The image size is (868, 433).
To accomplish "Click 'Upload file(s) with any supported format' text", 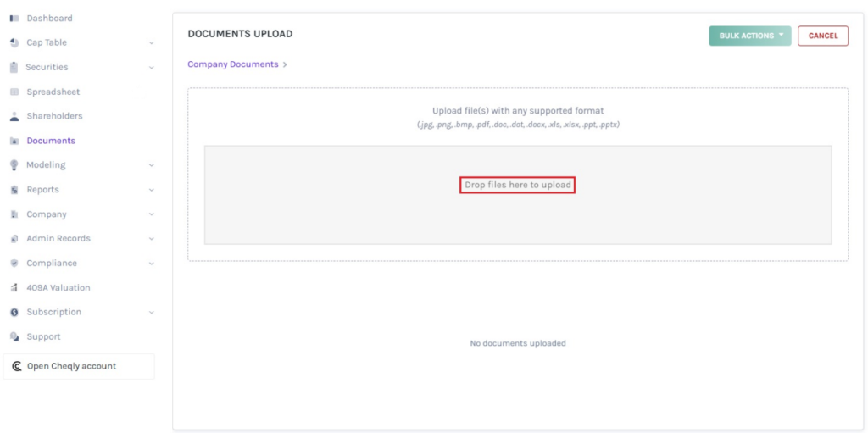I will [518, 111].
